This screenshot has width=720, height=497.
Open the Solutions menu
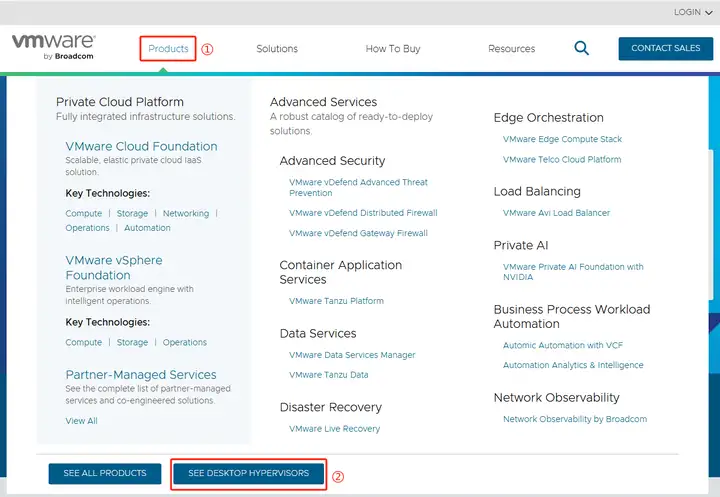[x=277, y=49]
